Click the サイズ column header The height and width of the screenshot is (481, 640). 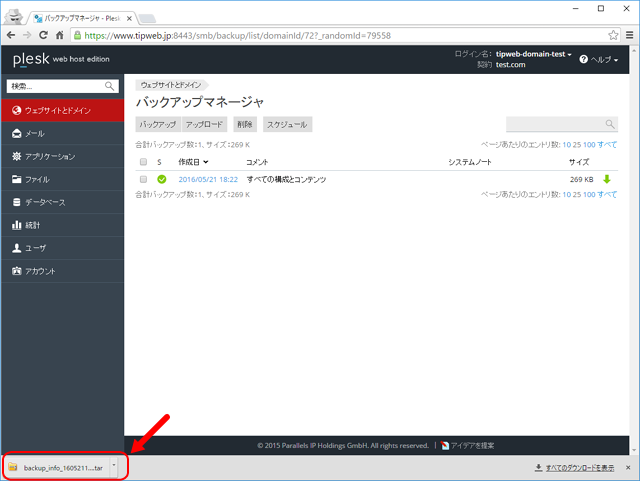coord(579,162)
